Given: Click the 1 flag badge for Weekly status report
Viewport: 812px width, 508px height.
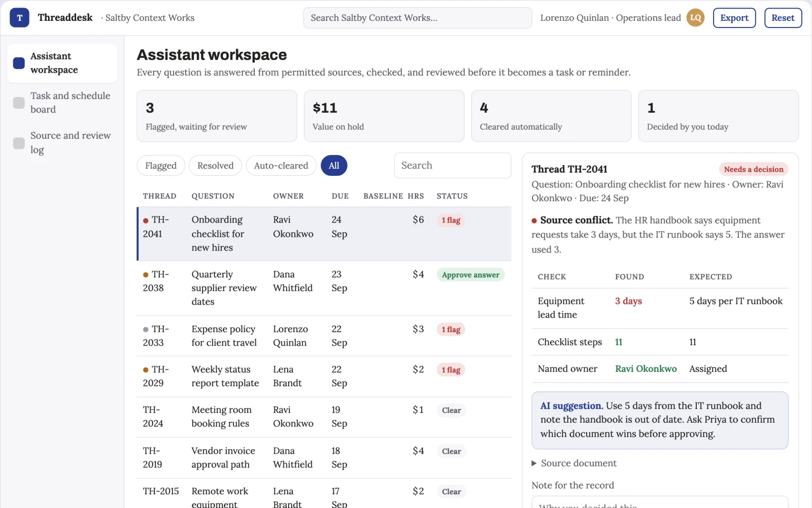Looking at the screenshot, I should click(x=451, y=370).
